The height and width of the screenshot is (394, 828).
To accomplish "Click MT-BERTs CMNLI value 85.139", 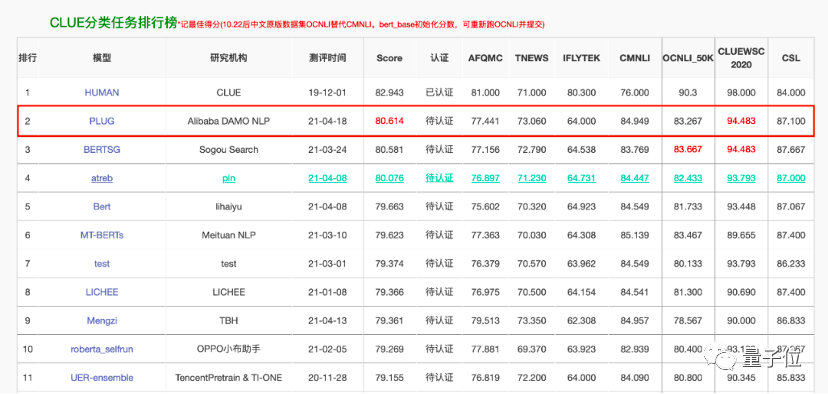I will tap(635, 235).
